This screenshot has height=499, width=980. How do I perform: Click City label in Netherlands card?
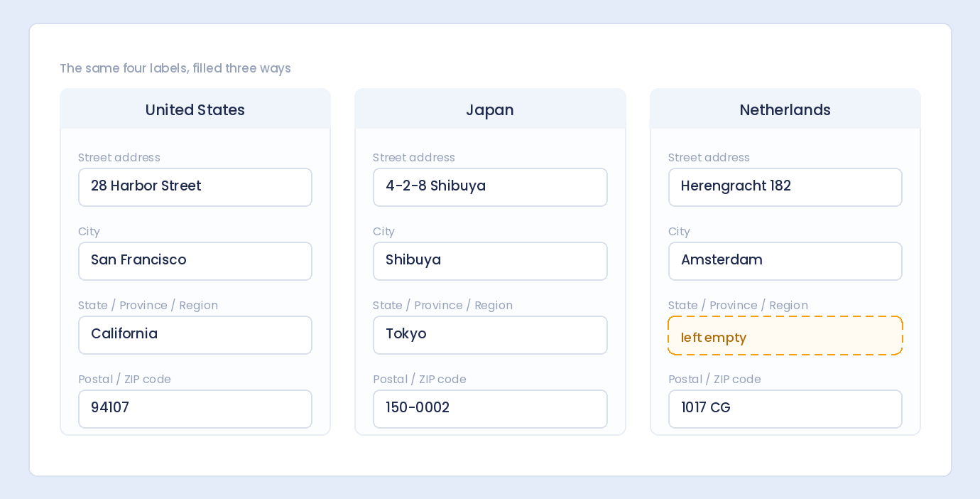pyautogui.click(x=679, y=231)
